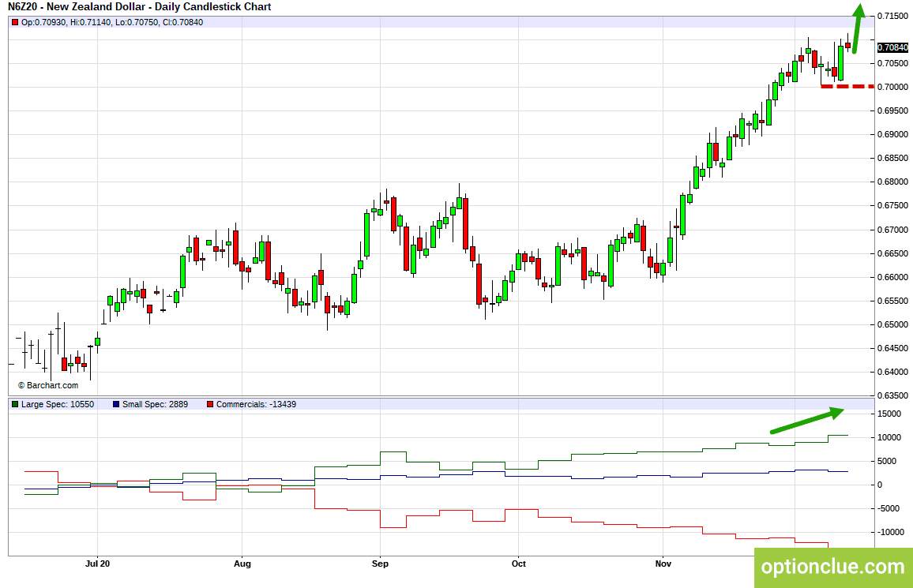Click the Sep label on time axis

pos(380,564)
